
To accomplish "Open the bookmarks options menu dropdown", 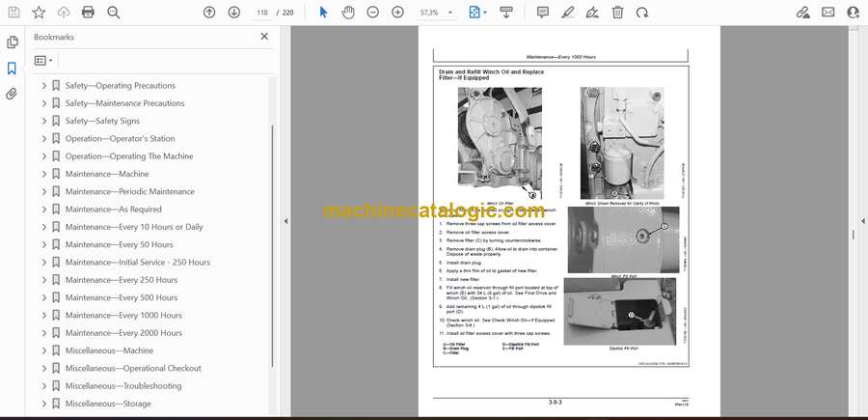I will pyautogui.click(x=43, y=61).
